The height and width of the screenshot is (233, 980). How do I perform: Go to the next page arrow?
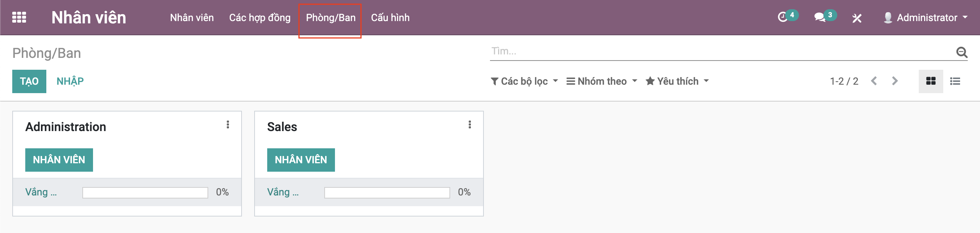coord(895,81)
